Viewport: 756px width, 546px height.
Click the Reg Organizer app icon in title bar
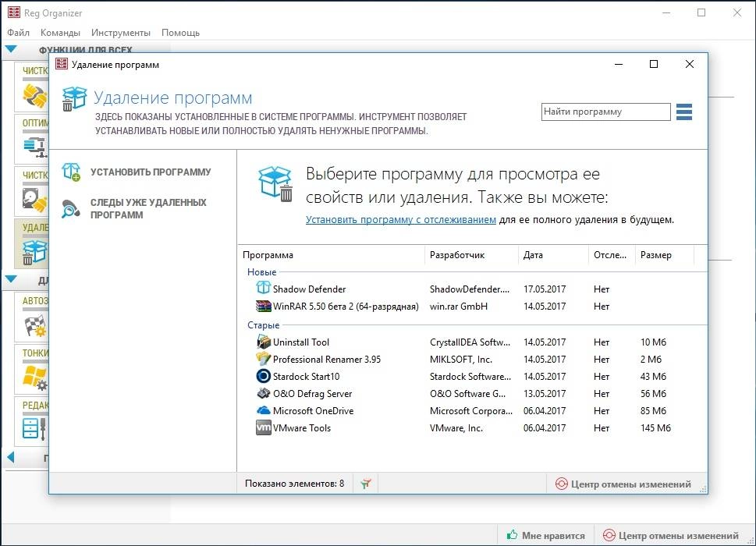point(14,12)
